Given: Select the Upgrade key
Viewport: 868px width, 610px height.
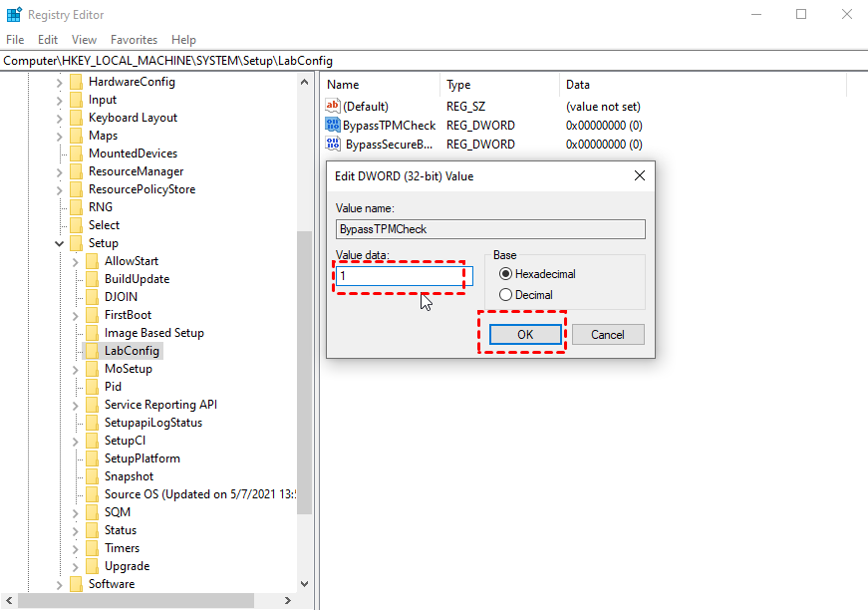Looking at the screenshot, I should click(x=127, y=566).
